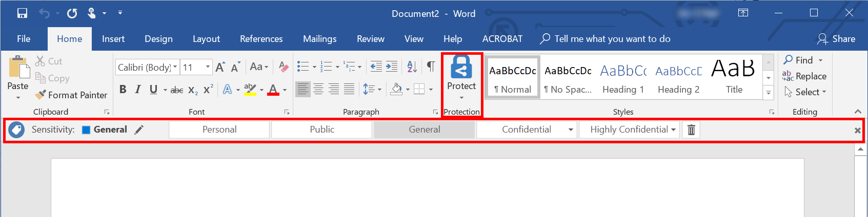Viewport: 868px width, 217px height.
Task: Increase paragraph indent
Action: click(x=392, y=67)
